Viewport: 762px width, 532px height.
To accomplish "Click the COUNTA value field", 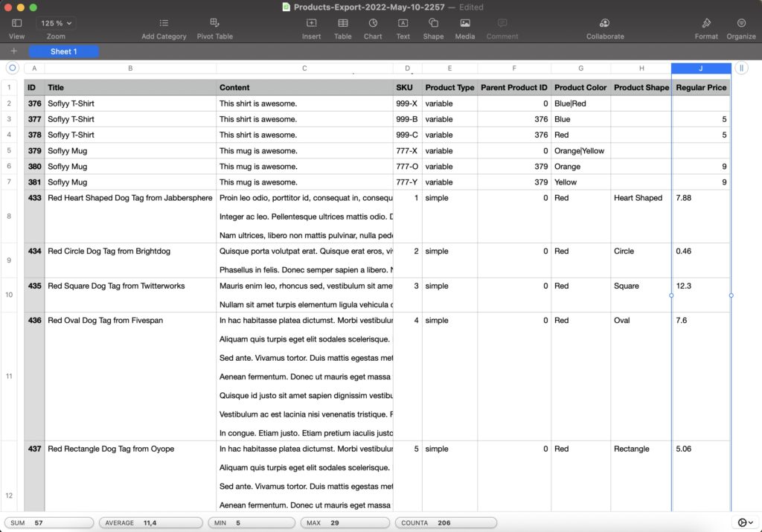I will (446, 522).
